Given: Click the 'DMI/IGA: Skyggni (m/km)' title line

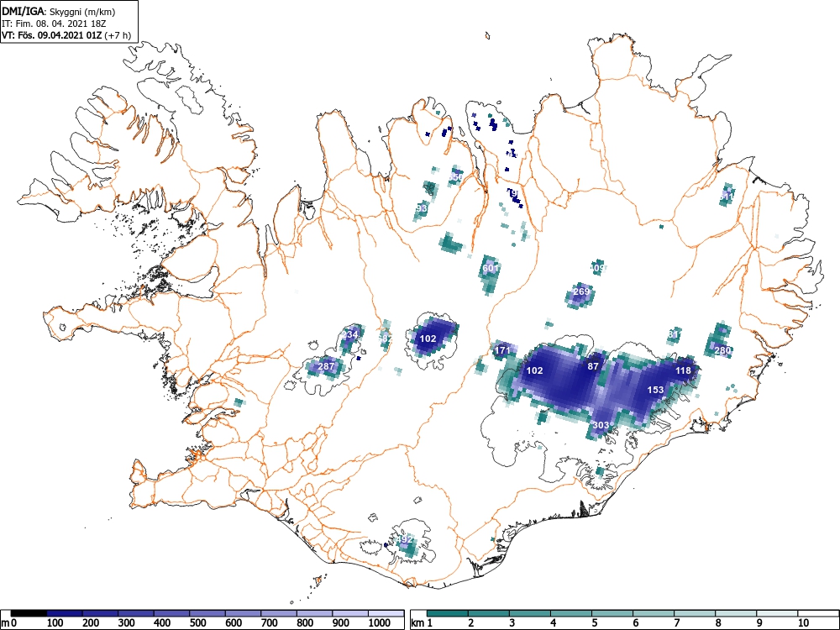Looking at the screenshot, I should [x=59, y=11].
